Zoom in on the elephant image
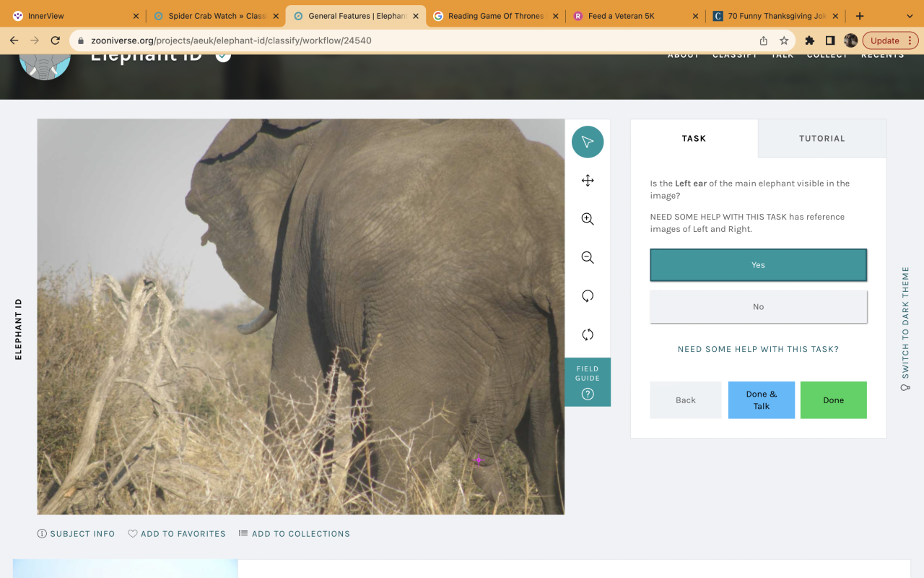The width and height of the screenshot is (924, 578). pyautogui.click(x=588, y=219)
